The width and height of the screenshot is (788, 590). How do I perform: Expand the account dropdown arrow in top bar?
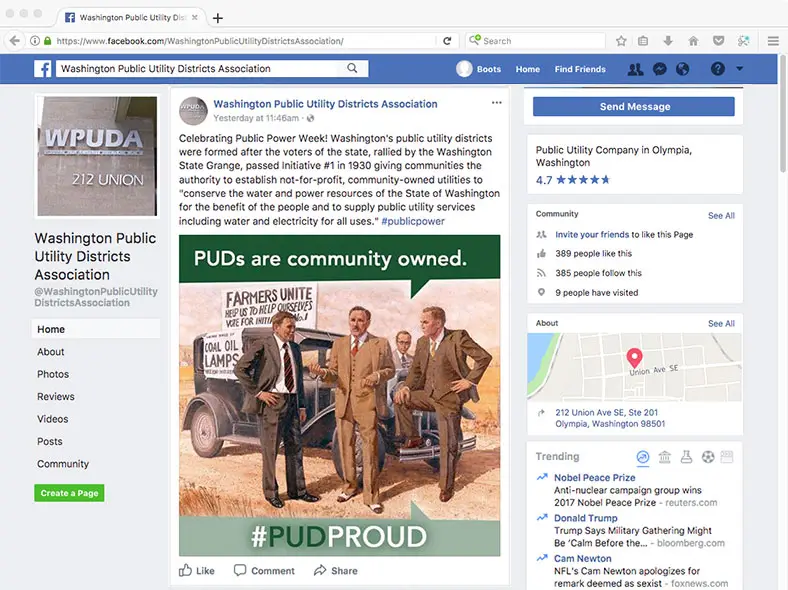[x=740, y=69]
